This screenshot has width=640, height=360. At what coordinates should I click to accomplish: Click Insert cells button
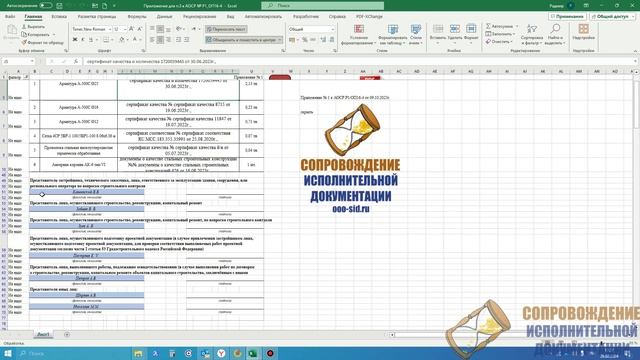(438, 34)
